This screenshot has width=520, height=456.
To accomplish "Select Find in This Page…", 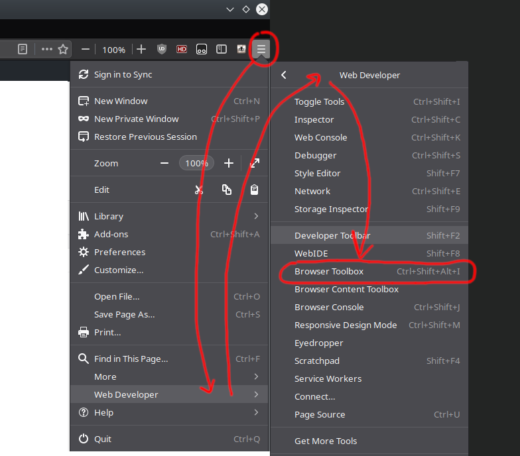I will tap(169, 359).
